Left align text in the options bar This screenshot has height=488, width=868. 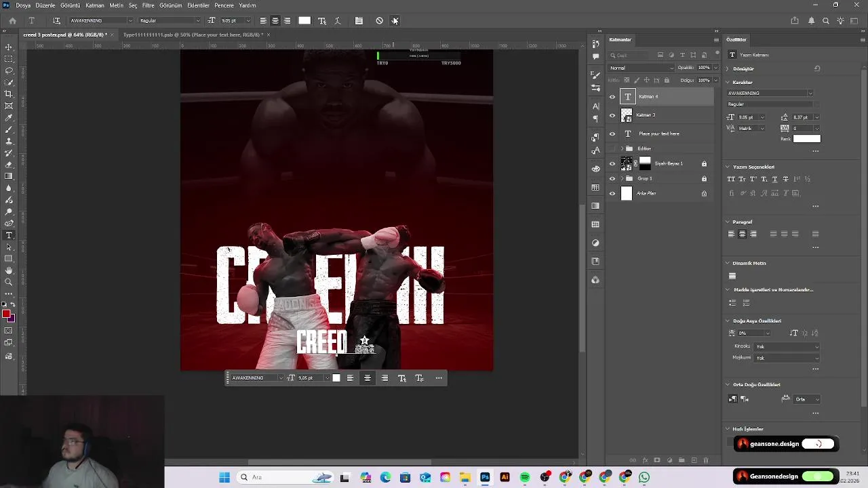tap(263, 20)
